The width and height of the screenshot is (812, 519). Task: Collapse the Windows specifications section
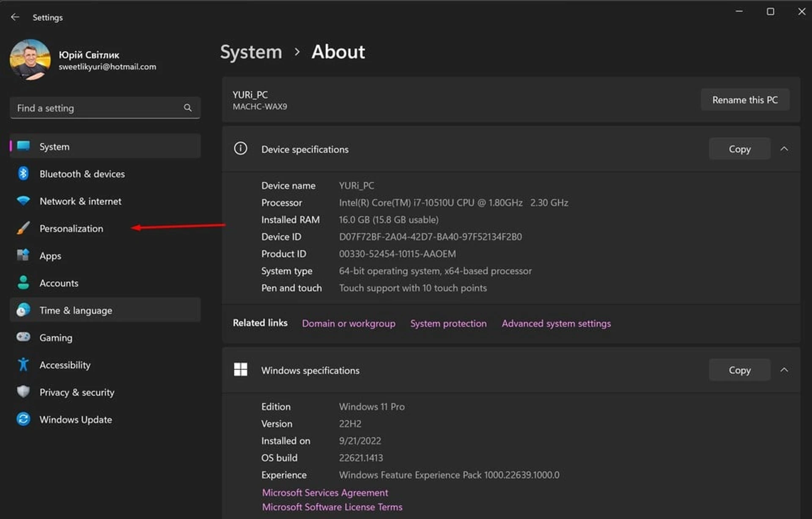point(784,370)
